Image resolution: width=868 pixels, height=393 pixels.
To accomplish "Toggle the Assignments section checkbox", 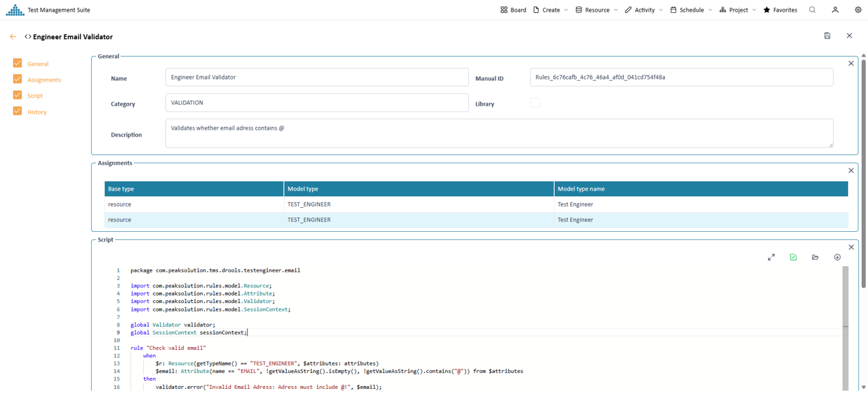I will pos(17,79).
